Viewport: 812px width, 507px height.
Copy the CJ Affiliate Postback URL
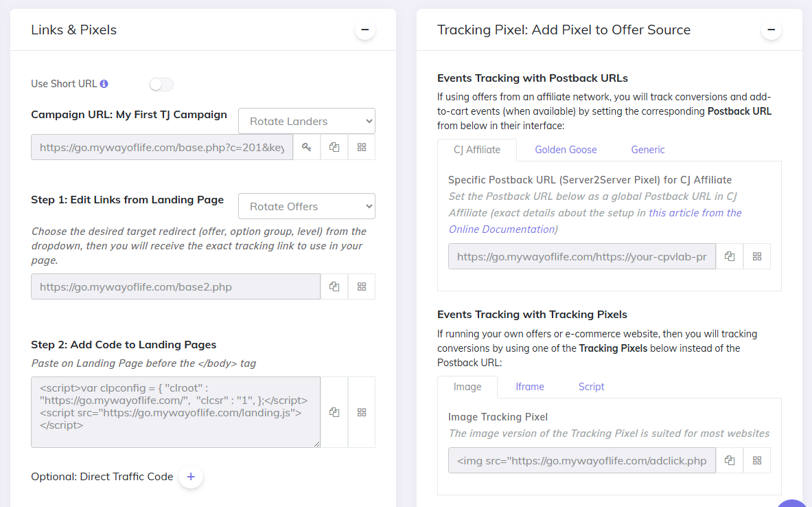[x=730, y=256]
